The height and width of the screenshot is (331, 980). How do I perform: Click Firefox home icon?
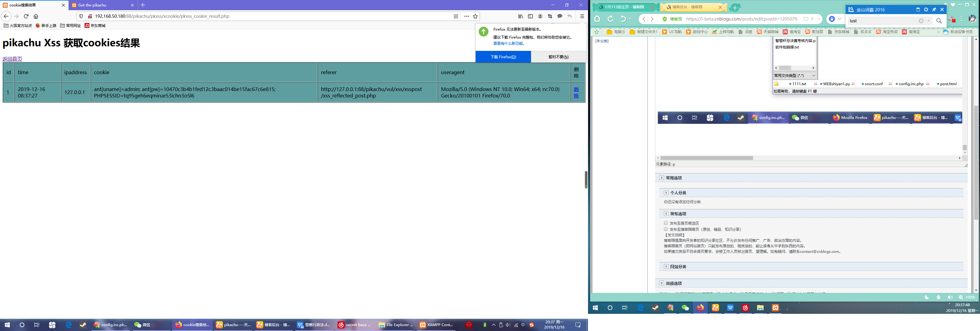click(36, 16)
